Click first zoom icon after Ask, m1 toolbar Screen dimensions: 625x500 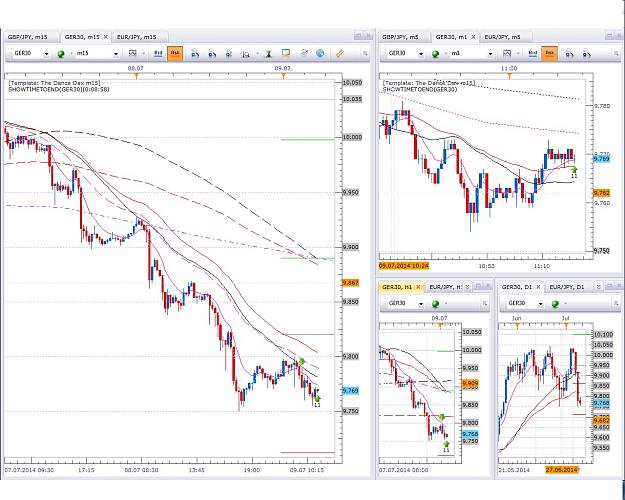click(569, 54)
